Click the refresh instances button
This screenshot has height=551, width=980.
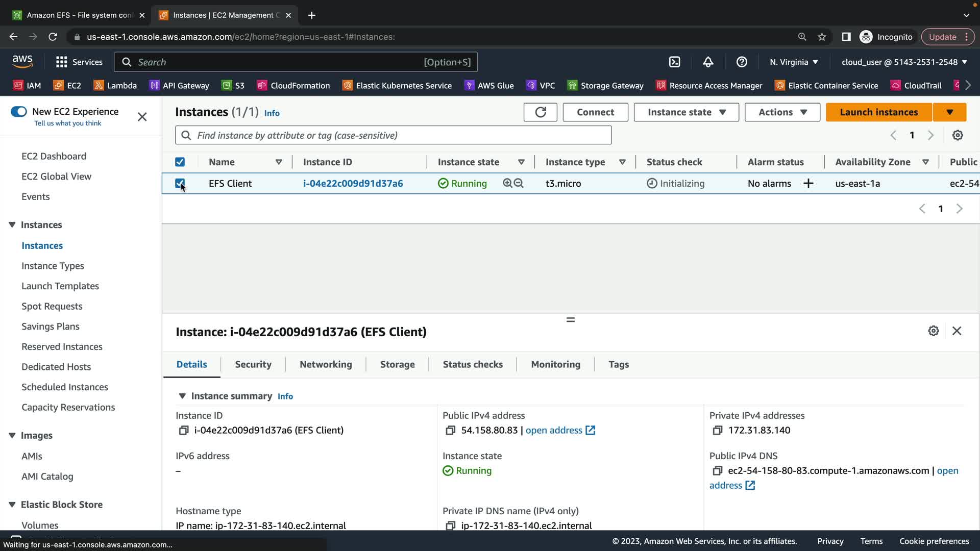[x=540, y=112]
